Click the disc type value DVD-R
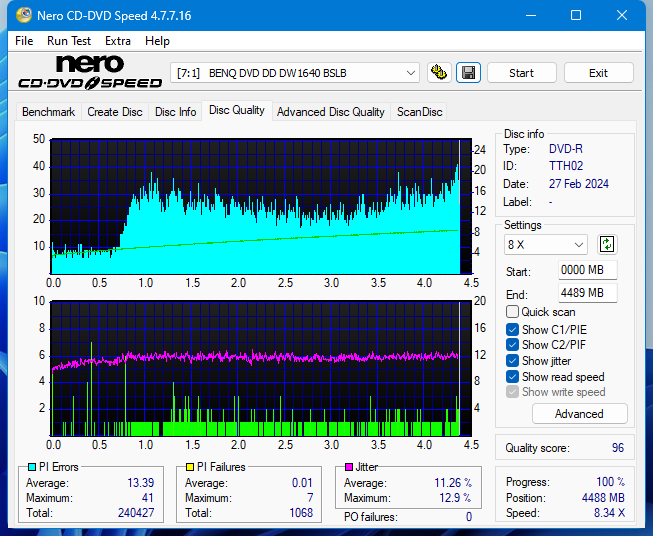This screenshot has height=536, width=653. point(566,149)
